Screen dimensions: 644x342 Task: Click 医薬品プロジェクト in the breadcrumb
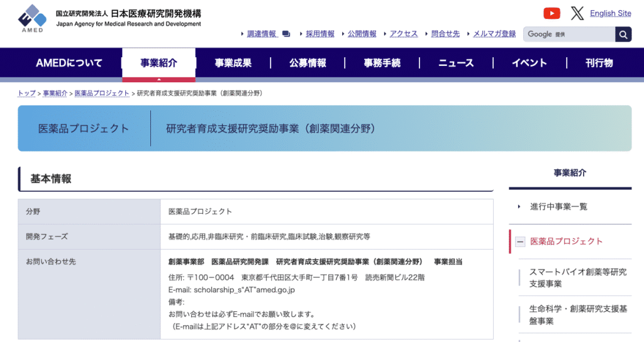(102, 93)
